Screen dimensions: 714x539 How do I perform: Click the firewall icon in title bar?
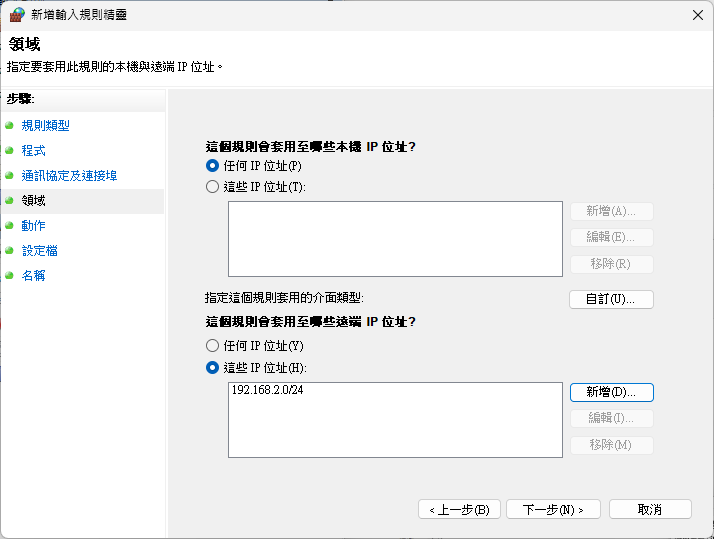17,15
